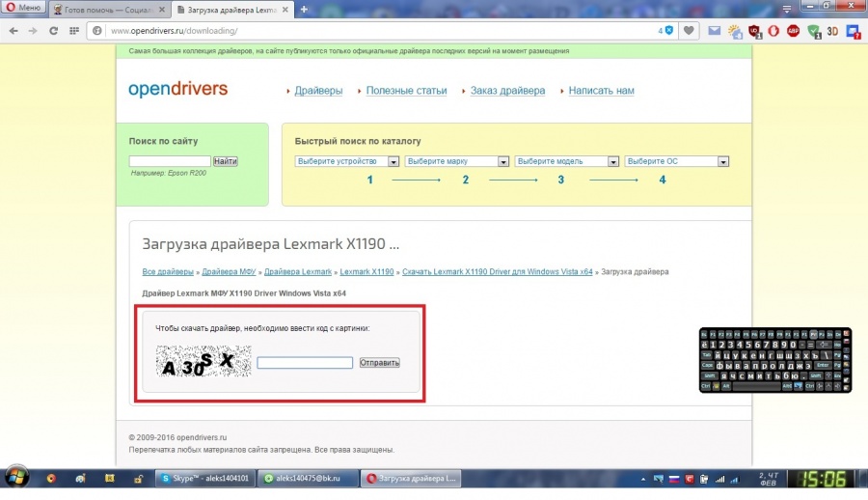This screenshot has height=500, width=868.
Task: Show hidden system tray icons
Action: (642, 479)
